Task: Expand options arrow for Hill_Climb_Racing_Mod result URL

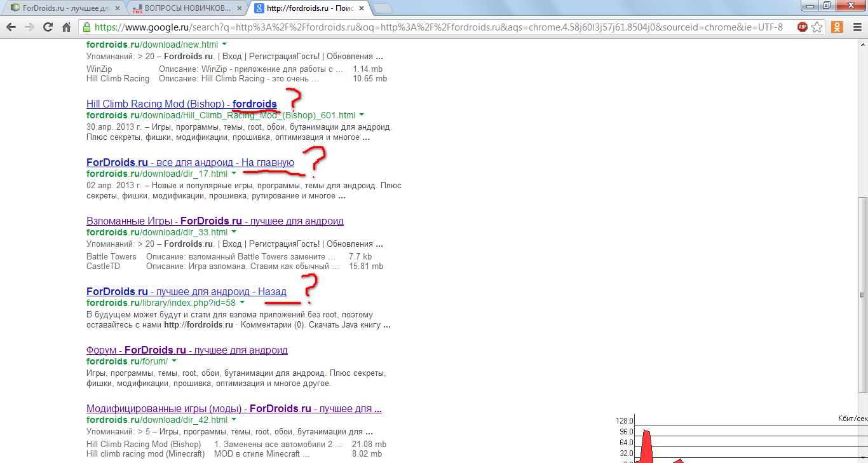Action: tap(362, 115)
